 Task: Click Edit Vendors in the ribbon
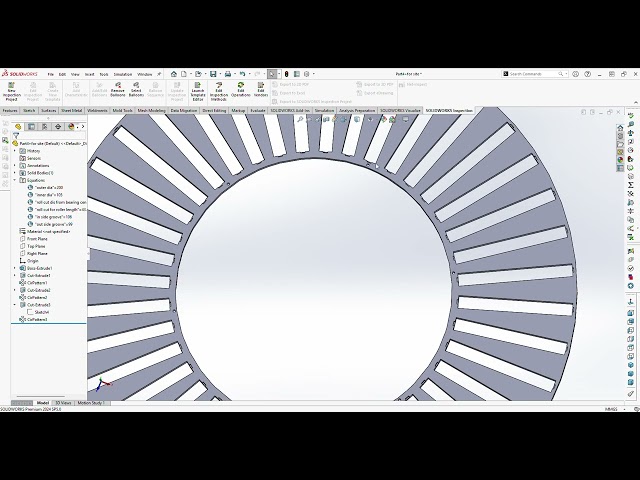(x=261, y=90)
